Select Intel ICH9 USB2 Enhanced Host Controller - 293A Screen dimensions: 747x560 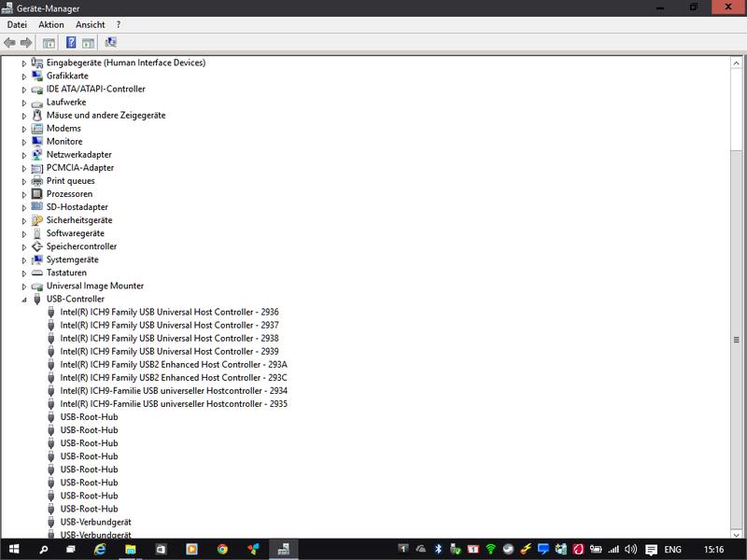174,365
